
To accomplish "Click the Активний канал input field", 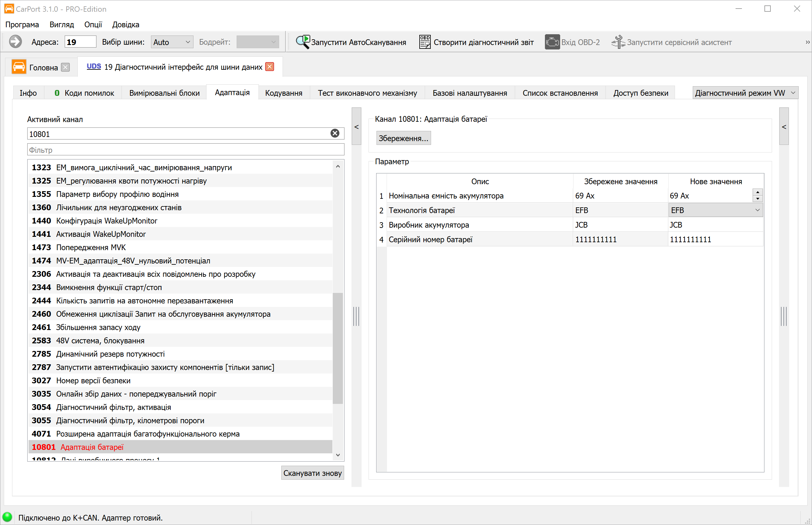I will pyautogui.click(x=186, y=134).
